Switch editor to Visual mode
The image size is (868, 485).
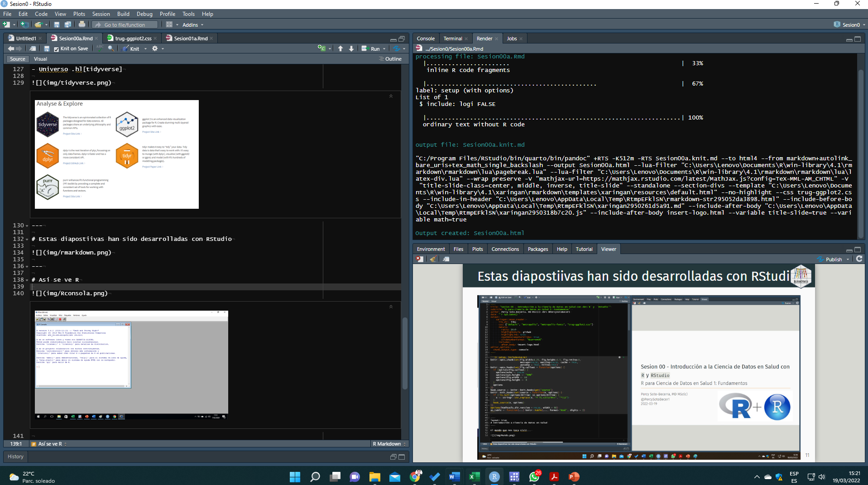pyautogui.click(x=40, y=59)
